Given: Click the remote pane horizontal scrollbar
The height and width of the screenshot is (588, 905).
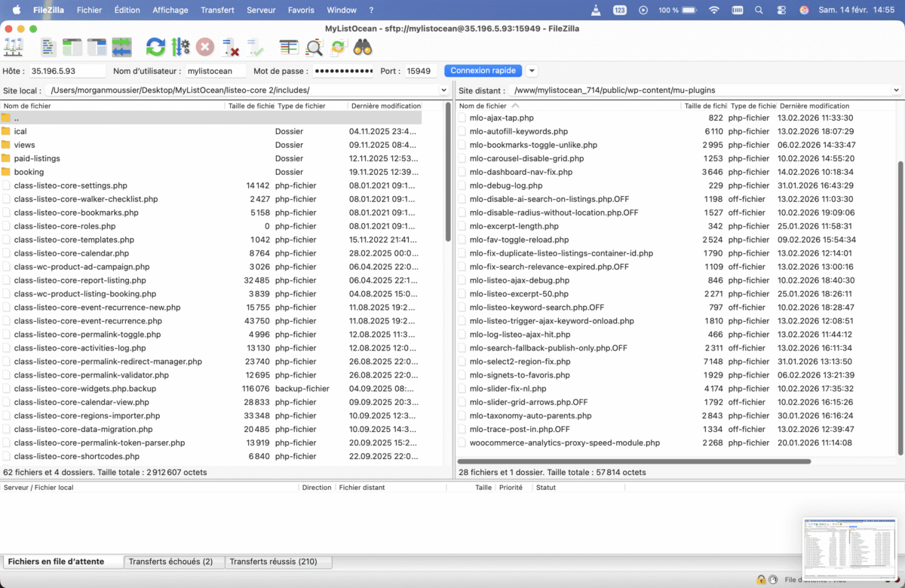Looking at the screenshot, I should [x=633, y=461].
